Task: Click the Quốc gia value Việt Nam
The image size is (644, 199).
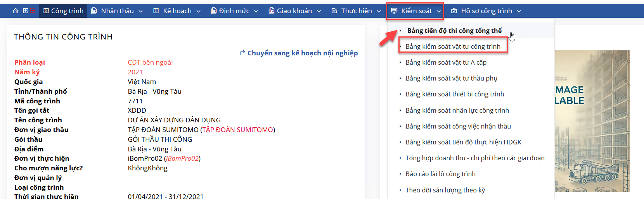Action: (142, 82)
